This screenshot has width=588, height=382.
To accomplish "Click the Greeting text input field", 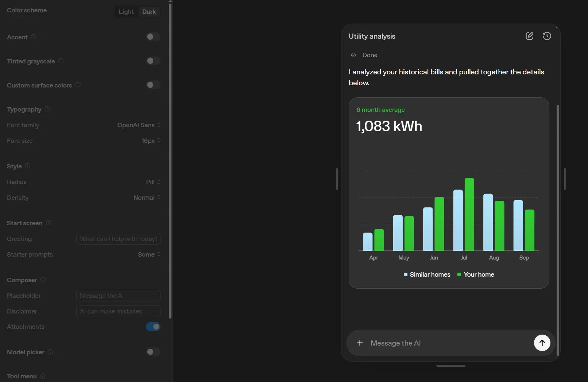I will pos(118,239).
